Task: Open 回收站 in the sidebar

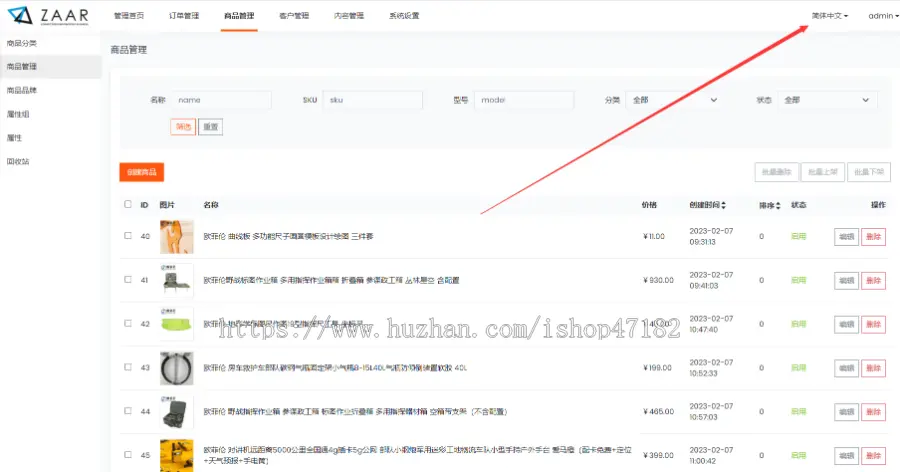Action: coord(18,161)
